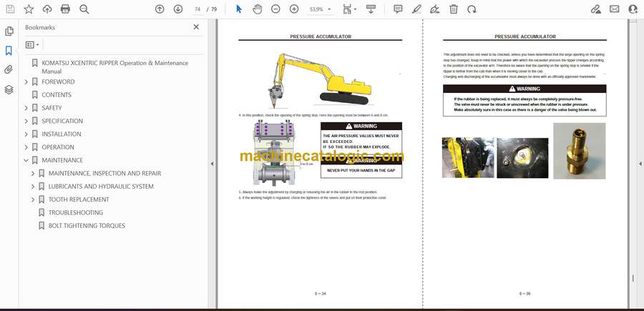
Task: Go to previous page with up arrow
Action: (160, 9)
